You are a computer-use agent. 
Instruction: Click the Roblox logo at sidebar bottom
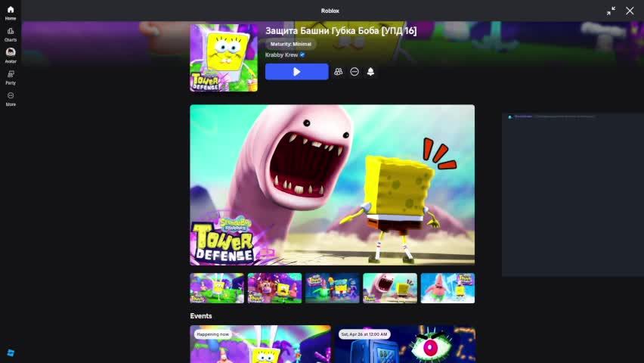[11, 352]
